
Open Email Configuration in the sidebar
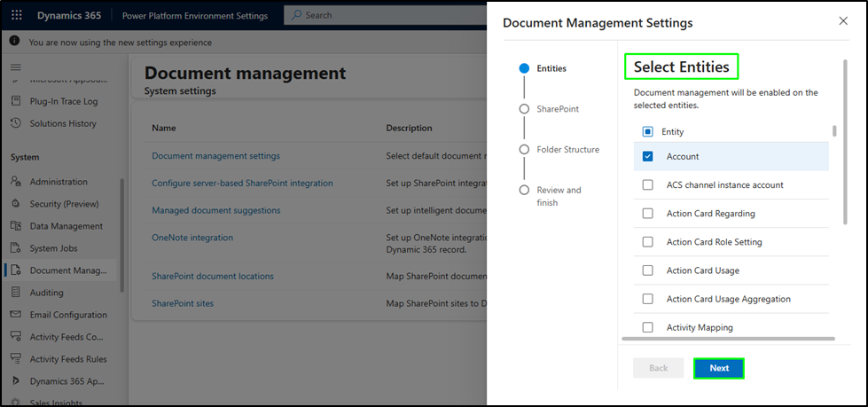(x=68, y=315)
